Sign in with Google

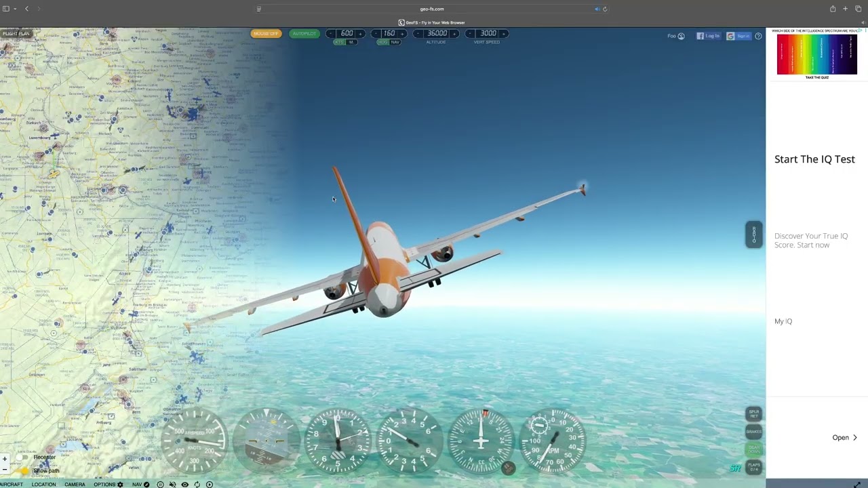coord(739,36)
